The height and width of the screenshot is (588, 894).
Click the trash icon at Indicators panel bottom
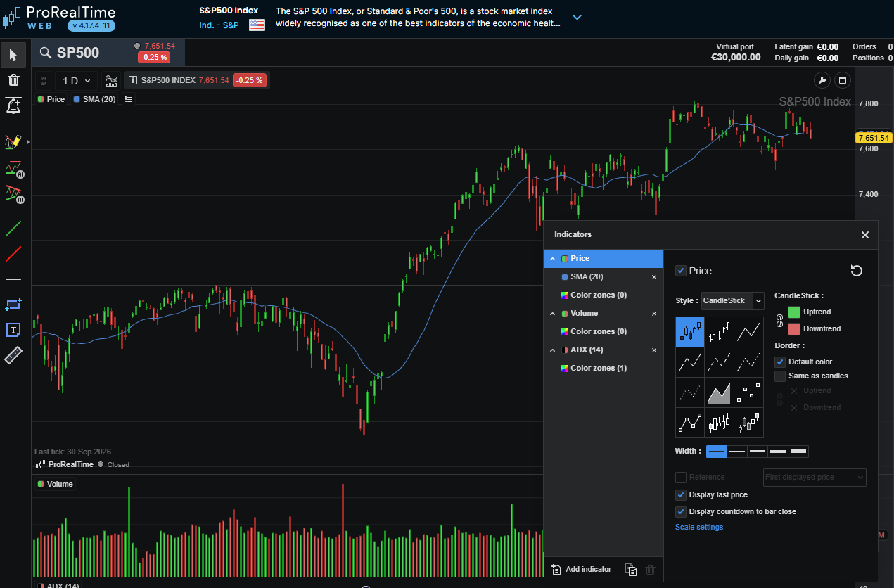[651, 570]
